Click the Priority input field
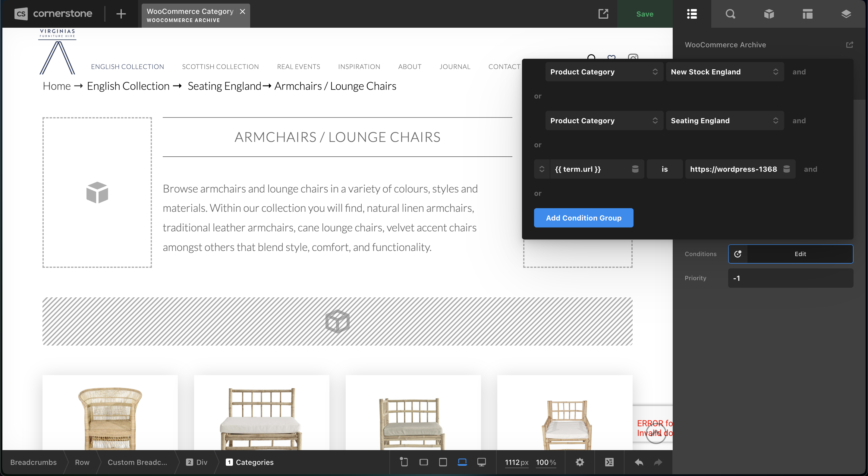The image size is (868, 476). (790, 278)
